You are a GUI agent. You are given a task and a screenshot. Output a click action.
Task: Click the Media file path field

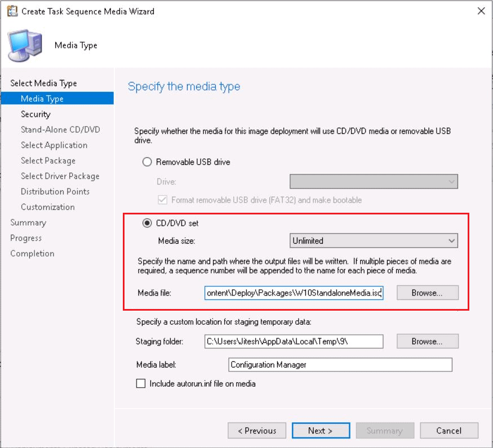(x=294, y=293)
